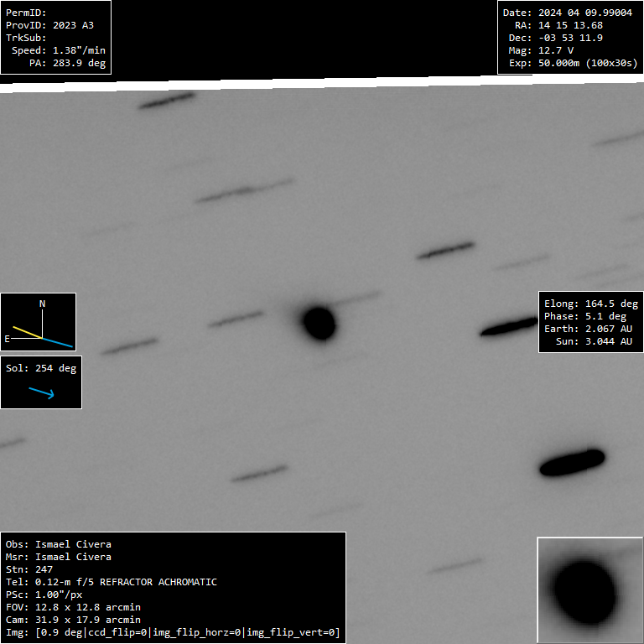Click the N/E compass orientation diagram

coord(39,322)
